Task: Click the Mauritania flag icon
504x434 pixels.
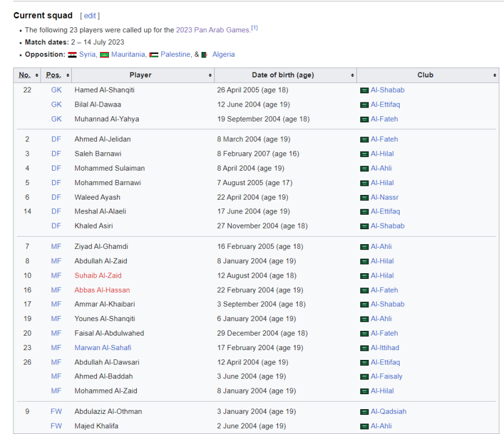Action: tap(105, 55)
